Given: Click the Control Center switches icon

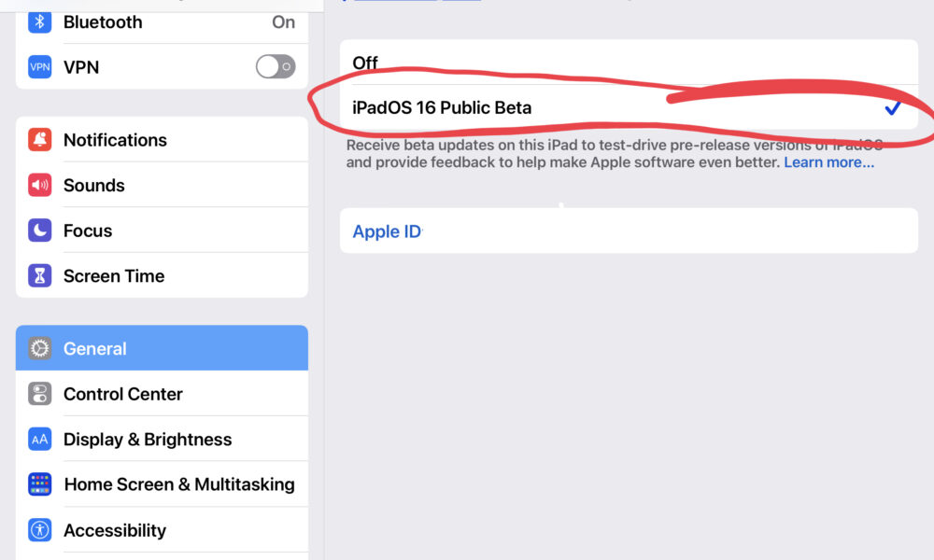Looking at the screenshot, I should click(39, 394).
